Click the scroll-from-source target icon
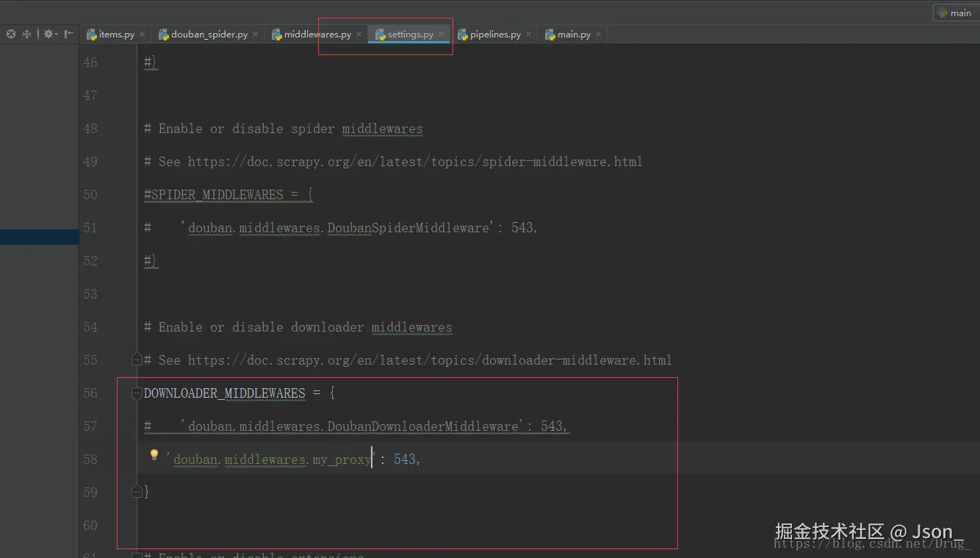 click(11, 34)
